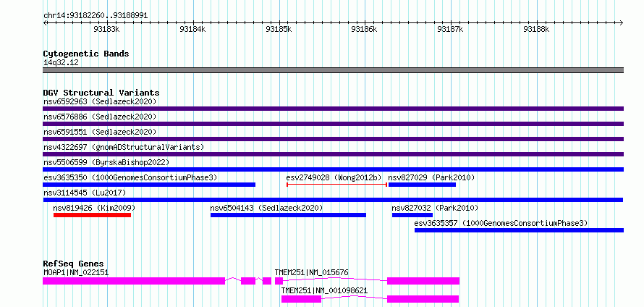Click the blue bar under esv3635357
Viewport: 644px width, 307px height.
point(519,230)
